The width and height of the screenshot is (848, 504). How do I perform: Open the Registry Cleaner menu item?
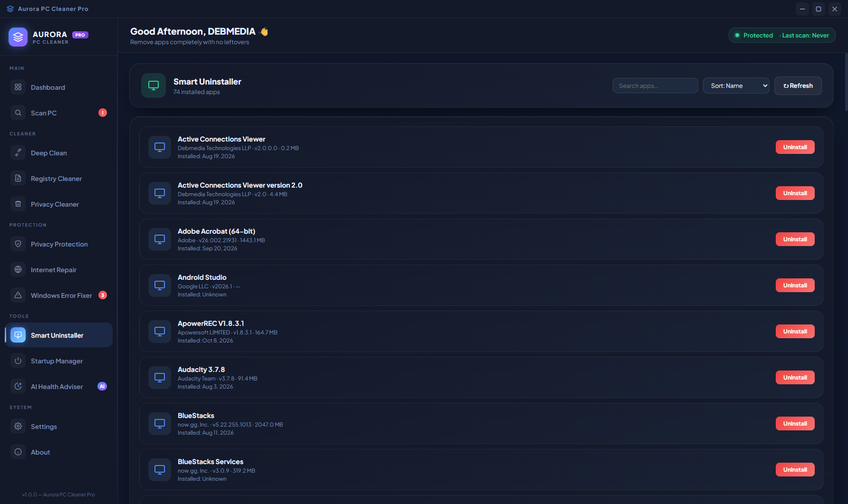tap(59, 179)
